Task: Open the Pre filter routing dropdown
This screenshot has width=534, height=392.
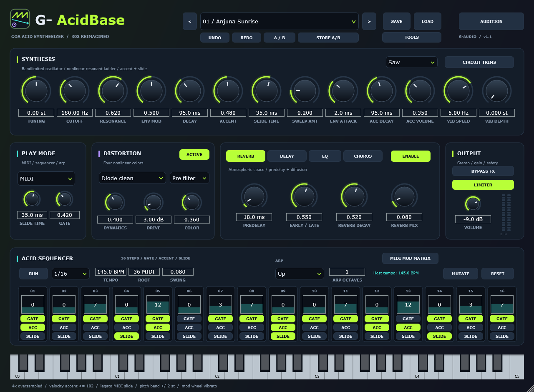Action: point(189,178)
